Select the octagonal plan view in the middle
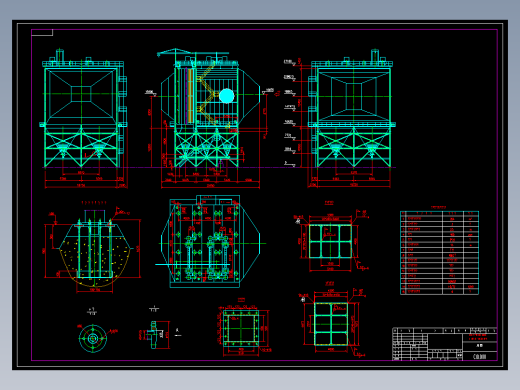520x390 pixels. pos(210,242)
